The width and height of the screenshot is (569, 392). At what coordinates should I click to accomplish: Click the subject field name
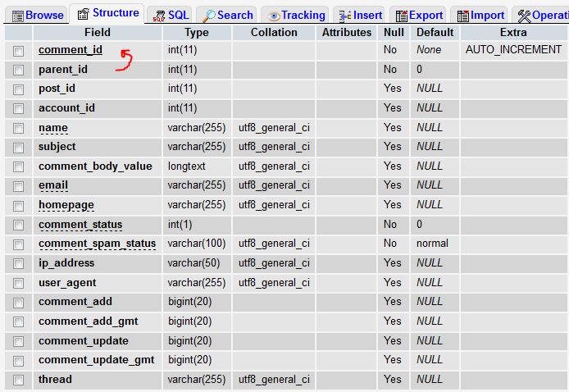coord(57,147)
